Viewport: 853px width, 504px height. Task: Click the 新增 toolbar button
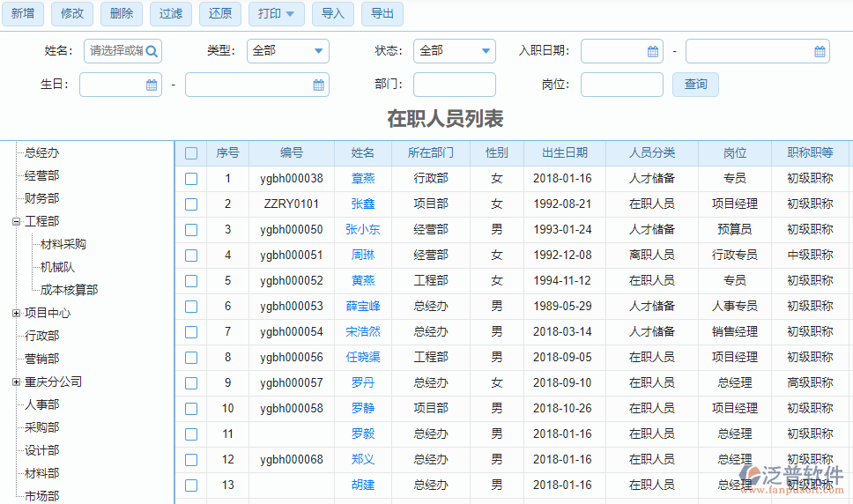(x=23, y=13)
